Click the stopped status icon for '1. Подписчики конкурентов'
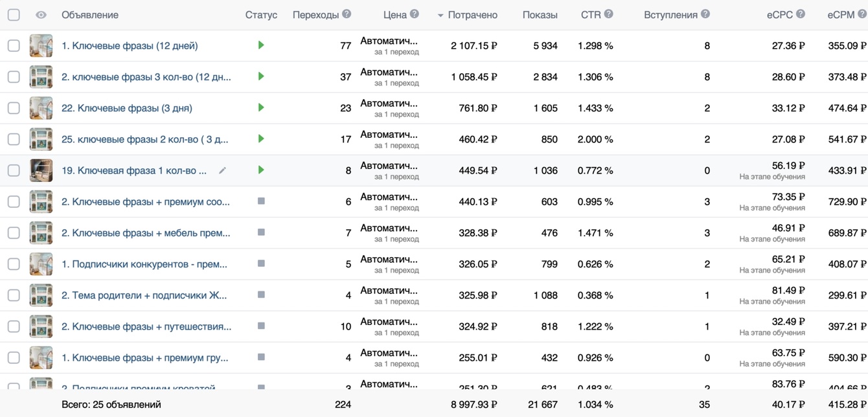The height and width of the screenshot is (417, 868). tap(261, 264)
